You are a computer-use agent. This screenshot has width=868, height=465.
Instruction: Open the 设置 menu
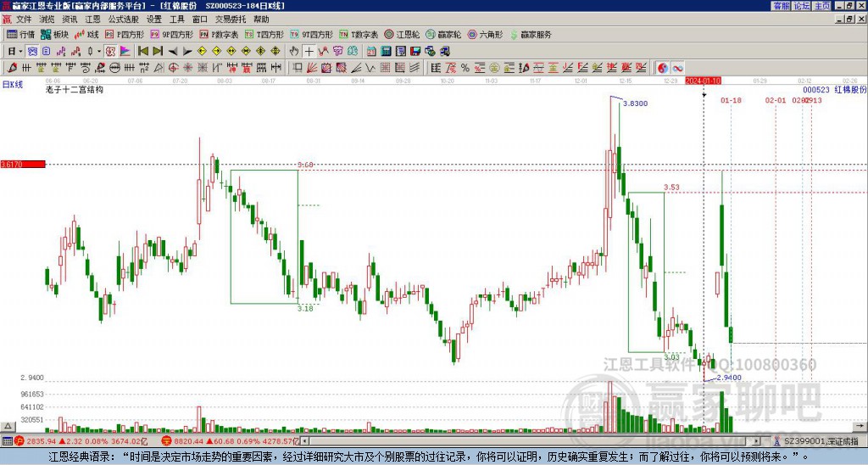[x=154, y=20]
